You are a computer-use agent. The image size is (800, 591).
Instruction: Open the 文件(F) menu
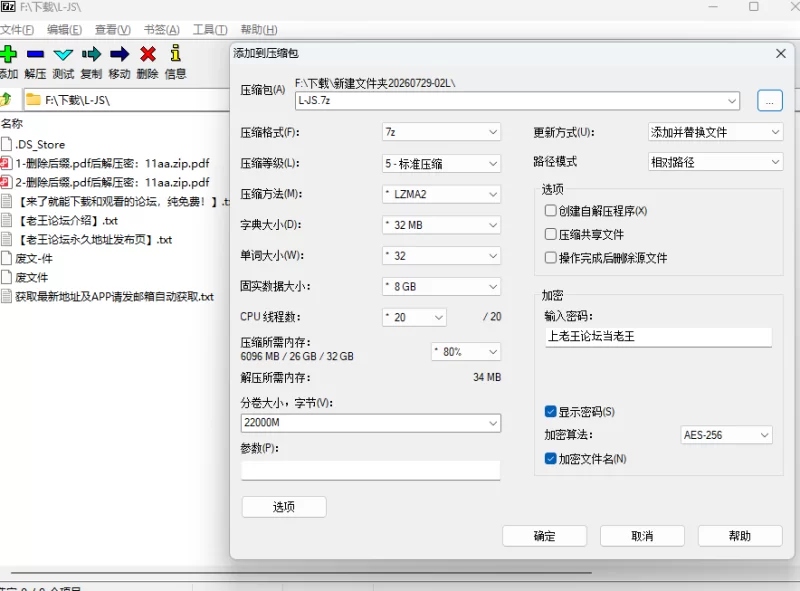click(17, 30)
